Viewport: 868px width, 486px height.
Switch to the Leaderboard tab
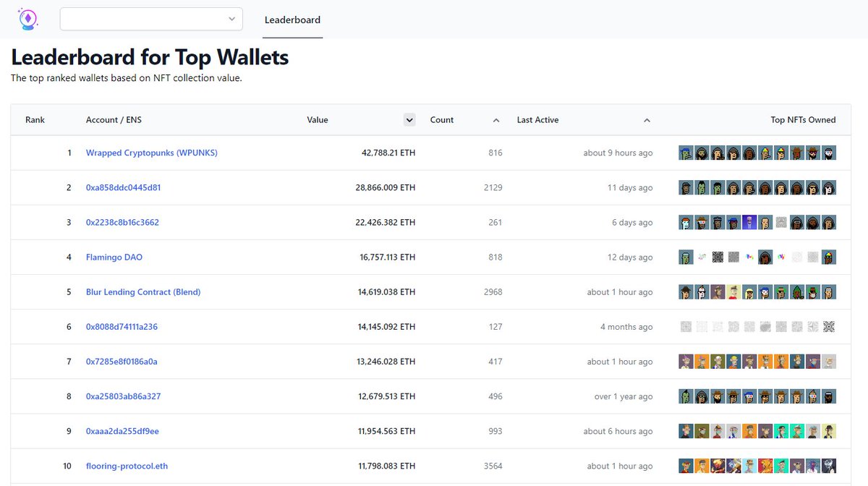pyautogui.click(x=292, y=20)
